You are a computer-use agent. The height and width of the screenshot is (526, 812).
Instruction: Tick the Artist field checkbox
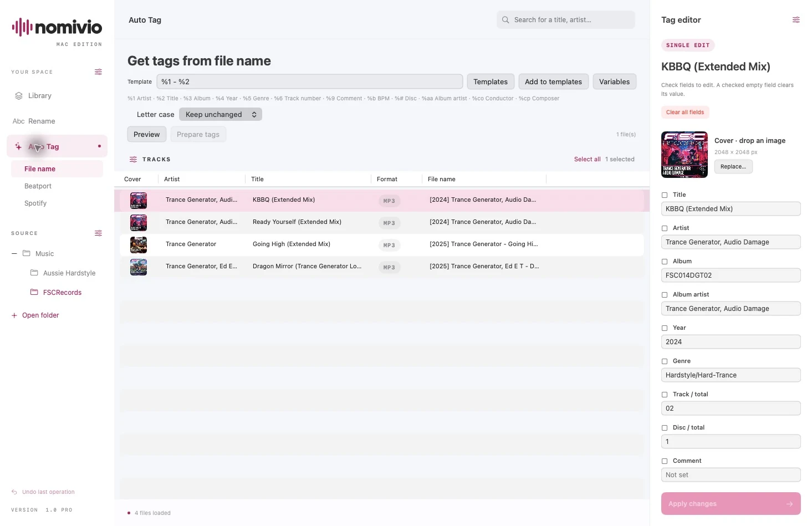coord(665,228)
